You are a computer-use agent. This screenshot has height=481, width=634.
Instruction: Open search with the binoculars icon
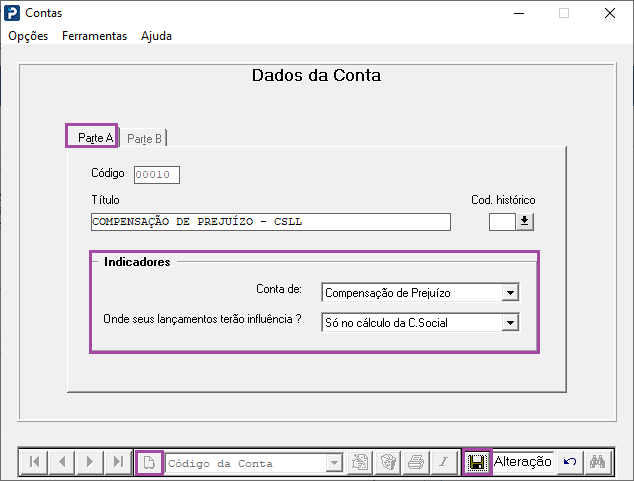598,462
